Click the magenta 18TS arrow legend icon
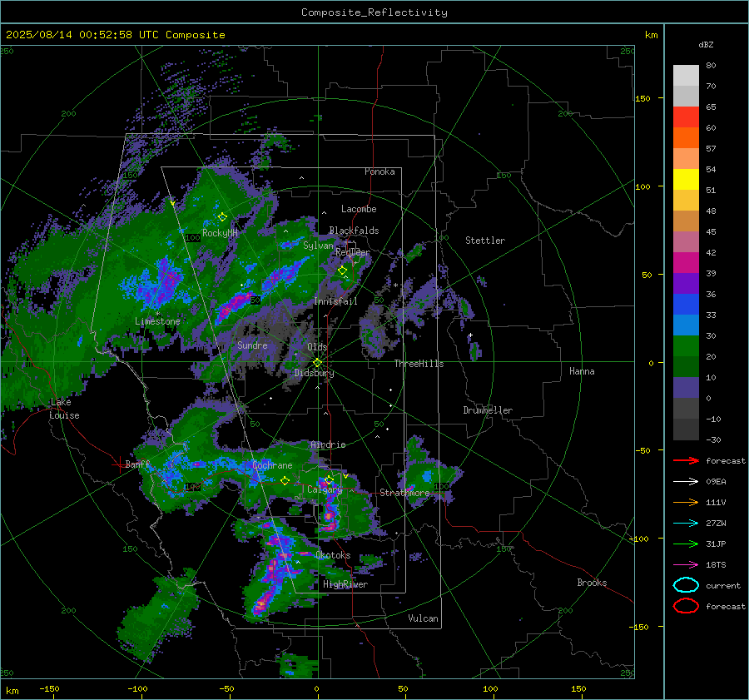The height and width of the screenshot is (700, 749). 686,565
